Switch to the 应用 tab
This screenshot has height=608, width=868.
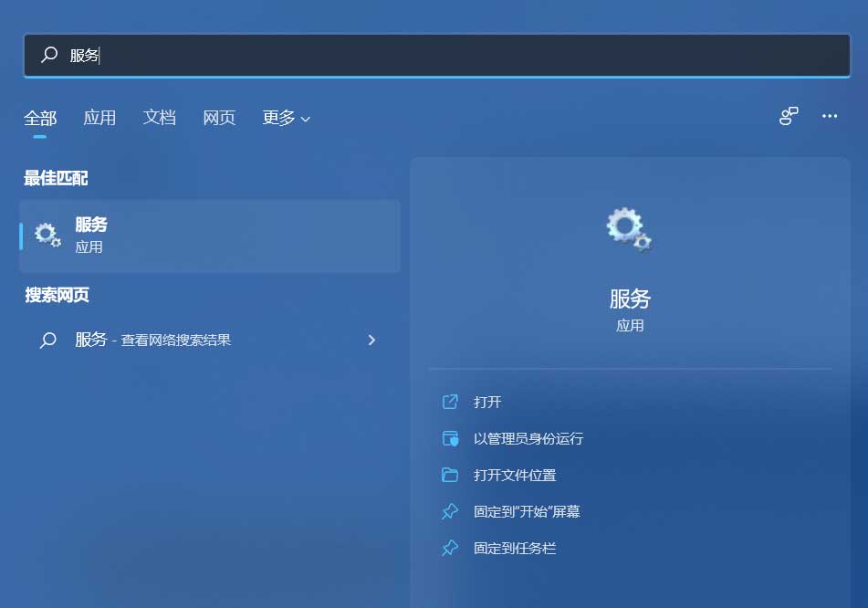pyautogui.click(x=99, y=118)
